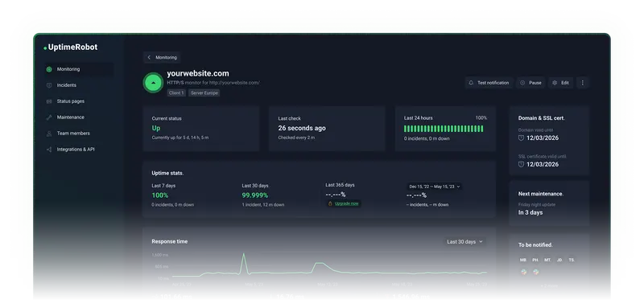Image resolution: width=644 pixels, height=308 pixels.
Task: Select the JD contact avatar
Action: coord(559,260)
